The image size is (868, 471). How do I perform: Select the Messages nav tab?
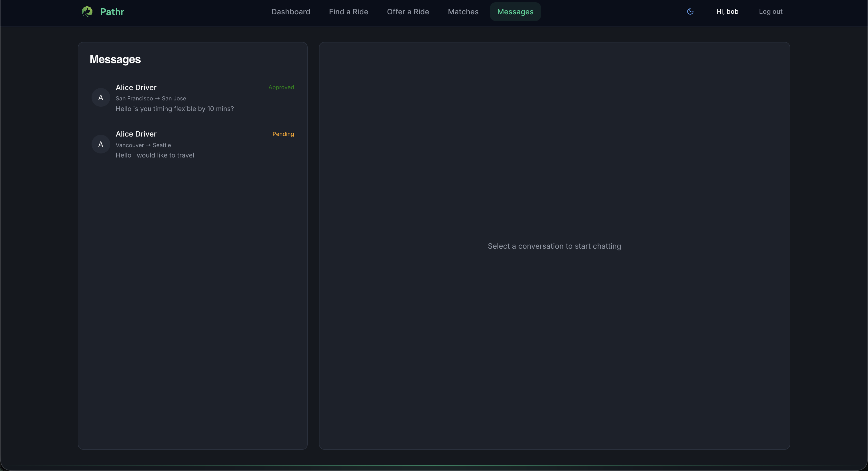[515, 12]
